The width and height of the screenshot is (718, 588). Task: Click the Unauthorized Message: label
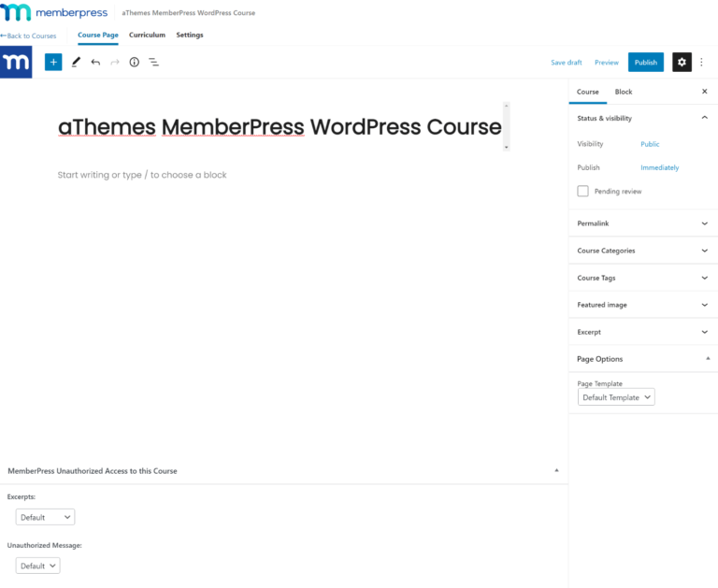(x=45, y=545)
